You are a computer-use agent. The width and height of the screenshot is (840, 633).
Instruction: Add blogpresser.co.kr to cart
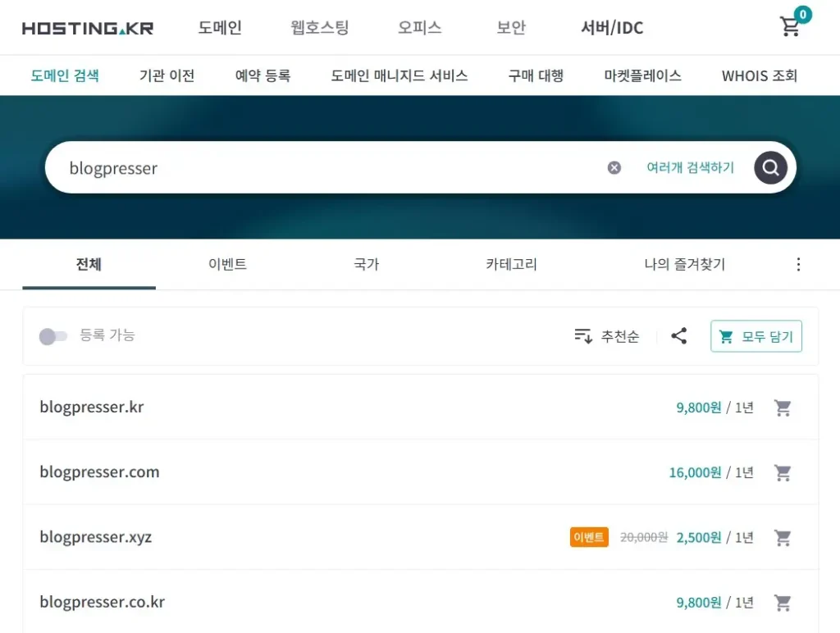(783, 603)
